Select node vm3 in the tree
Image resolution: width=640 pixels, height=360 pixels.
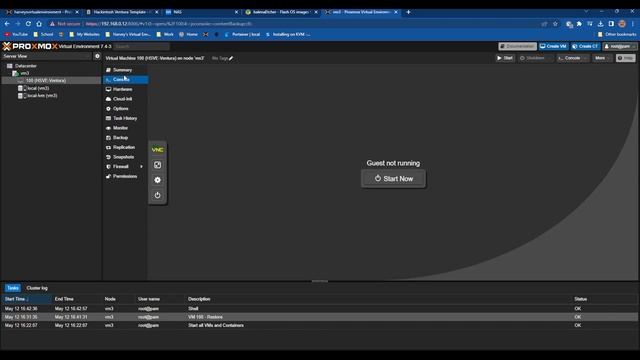24,73
